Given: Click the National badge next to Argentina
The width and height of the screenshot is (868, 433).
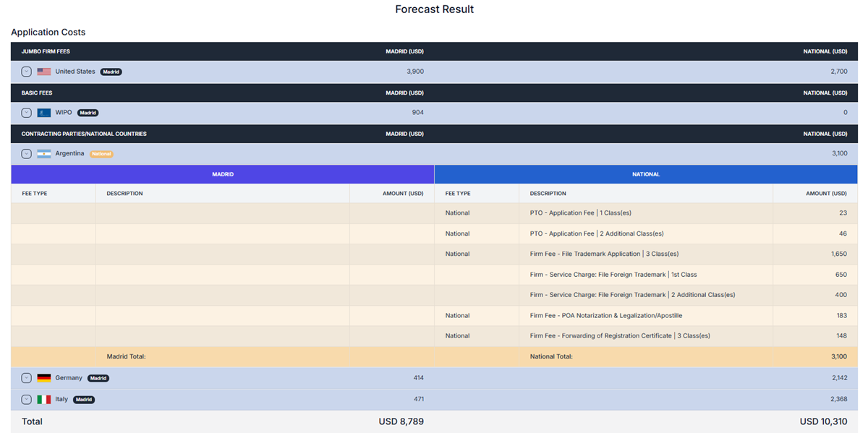Looking at the screenshot, I should coord(101,154).
